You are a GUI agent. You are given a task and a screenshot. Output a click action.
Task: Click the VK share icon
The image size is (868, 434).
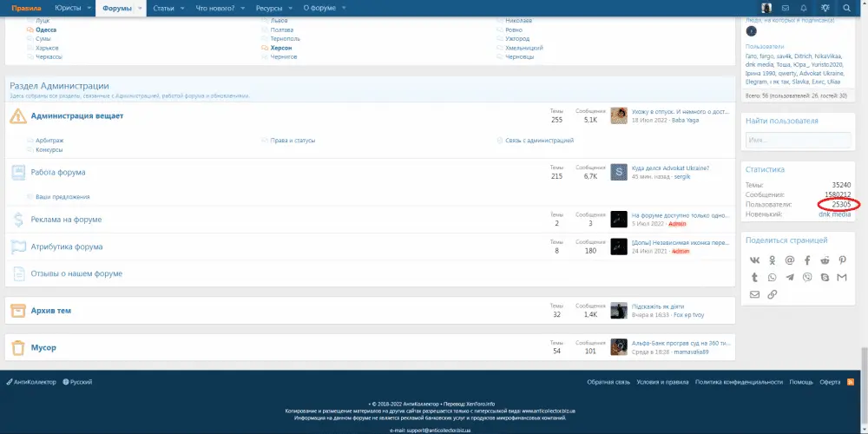click(x=753, y=260)
